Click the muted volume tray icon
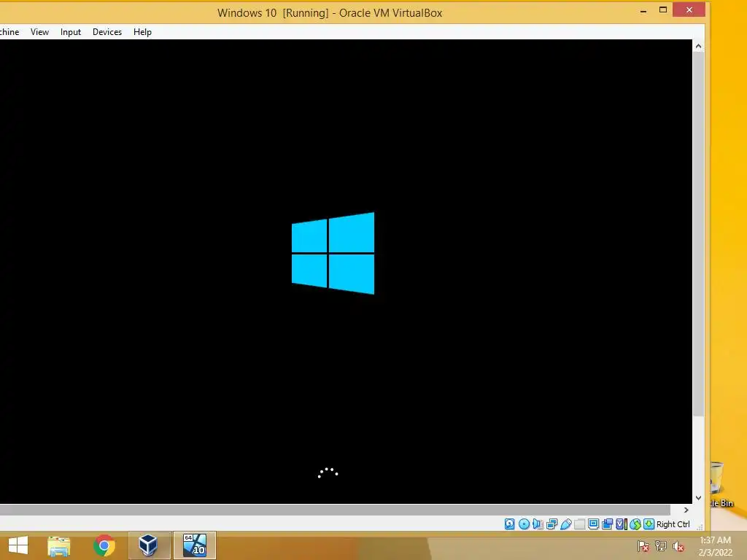This screenshot has height=560, width=747. pos(678,546)
